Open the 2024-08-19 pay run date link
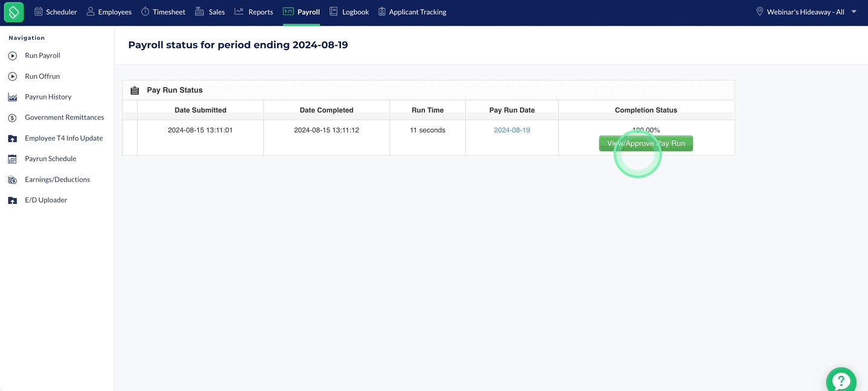The image size is (868, 391). coord(512,130)
